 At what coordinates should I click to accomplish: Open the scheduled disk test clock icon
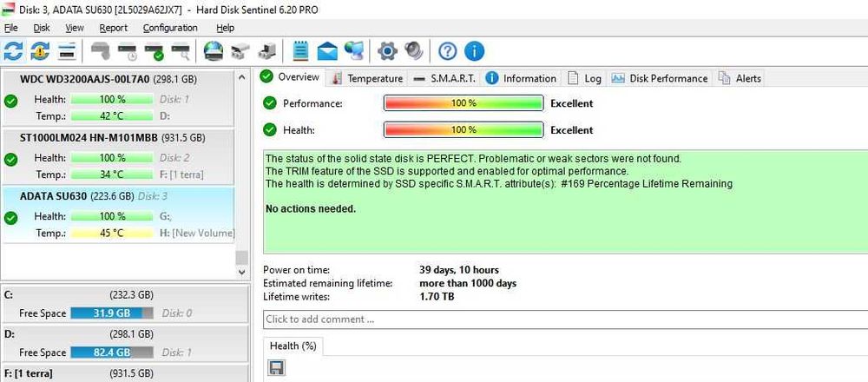tap(128, 52)
